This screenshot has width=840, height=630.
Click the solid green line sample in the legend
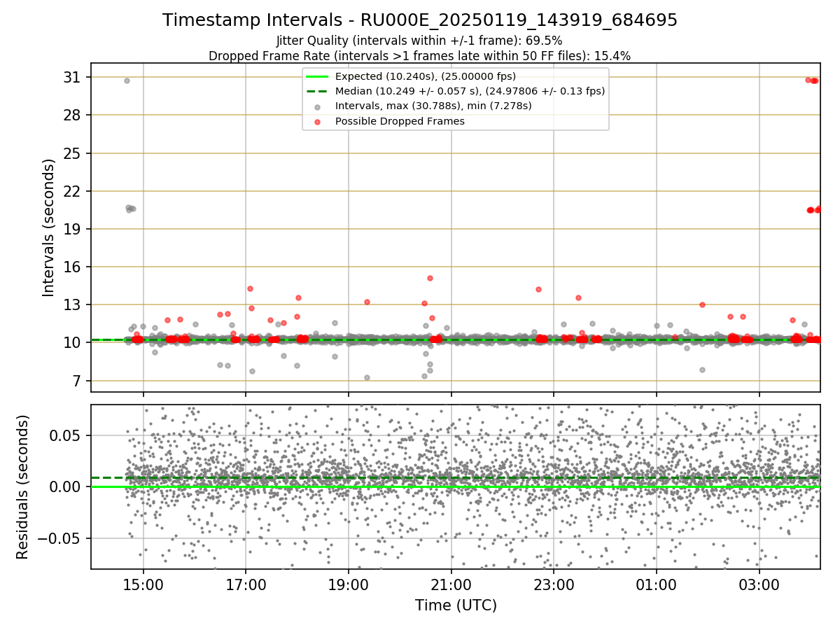pos(318,76)
